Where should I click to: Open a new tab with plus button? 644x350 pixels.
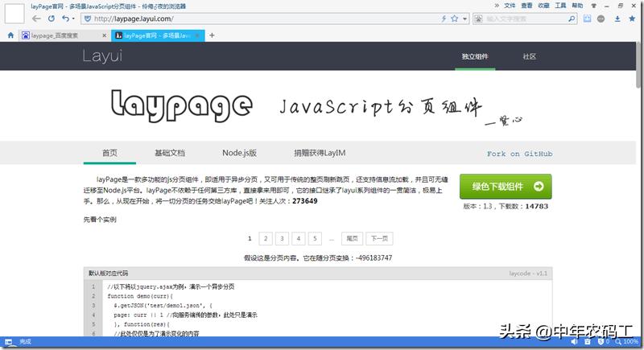212,35
